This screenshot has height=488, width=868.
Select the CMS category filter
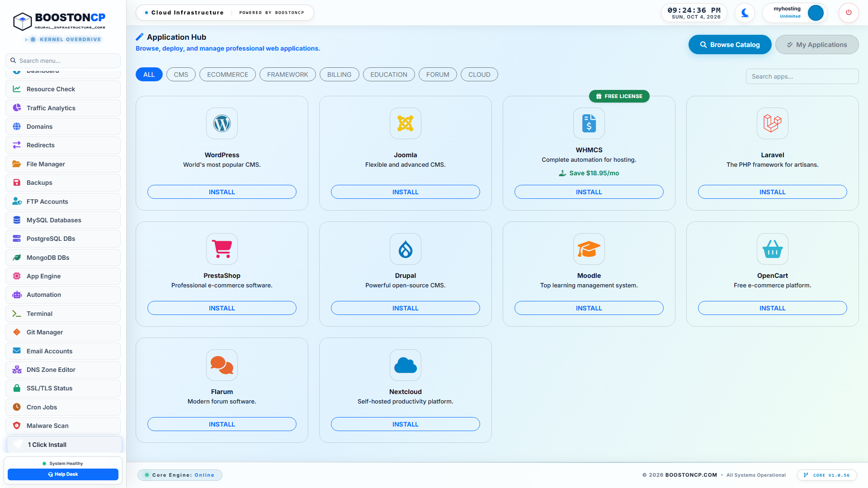pyautogui.click(x=181, y=75)
